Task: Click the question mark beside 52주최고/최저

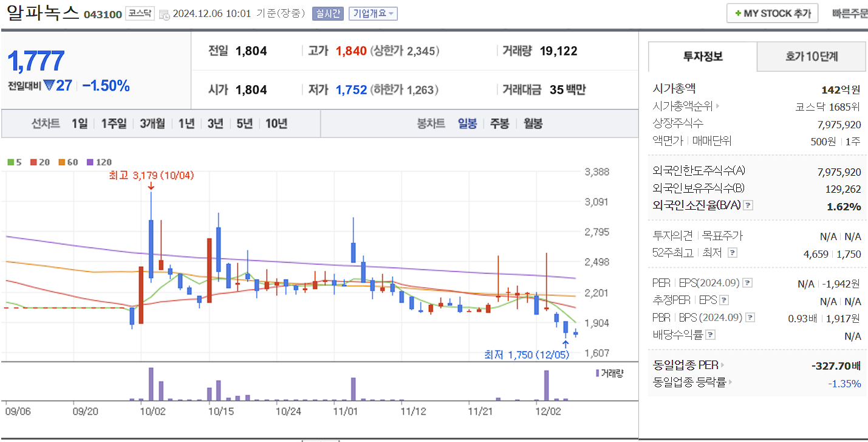Action: click(733, 254)
